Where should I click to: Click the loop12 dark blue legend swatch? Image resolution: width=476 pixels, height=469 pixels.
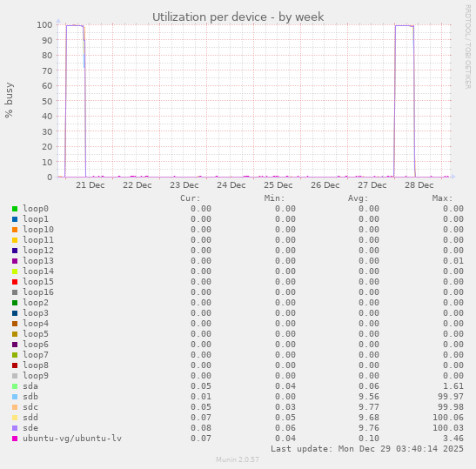coord(15,251)
